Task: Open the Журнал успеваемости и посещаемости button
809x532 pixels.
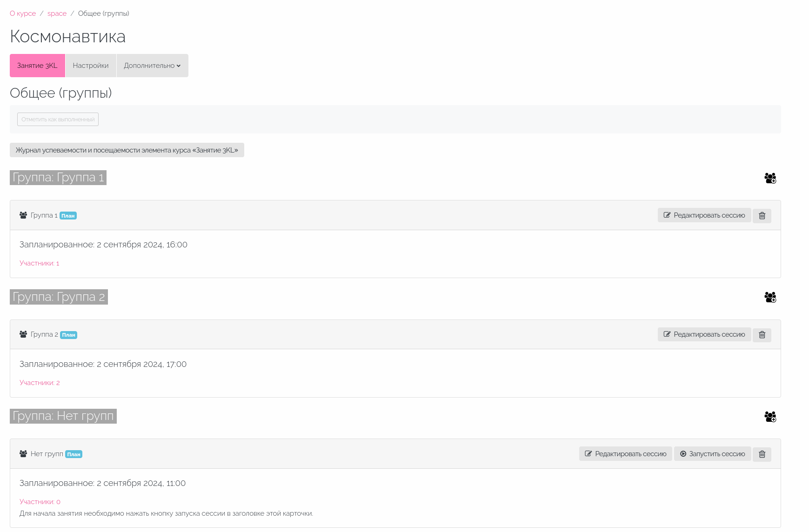Action: [x=127, y=150]
